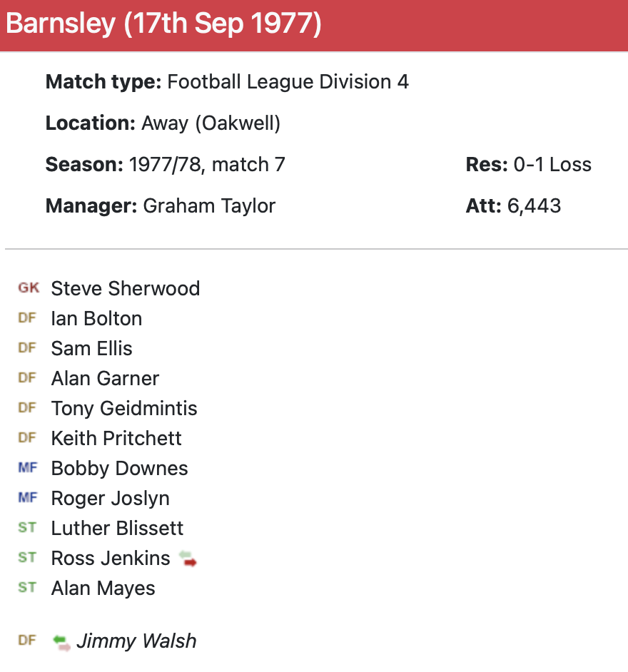Select substitute Jimmy Walsh's name
Image resolution: width=628 pixels, height=672 pixels.
coord(136,641)
